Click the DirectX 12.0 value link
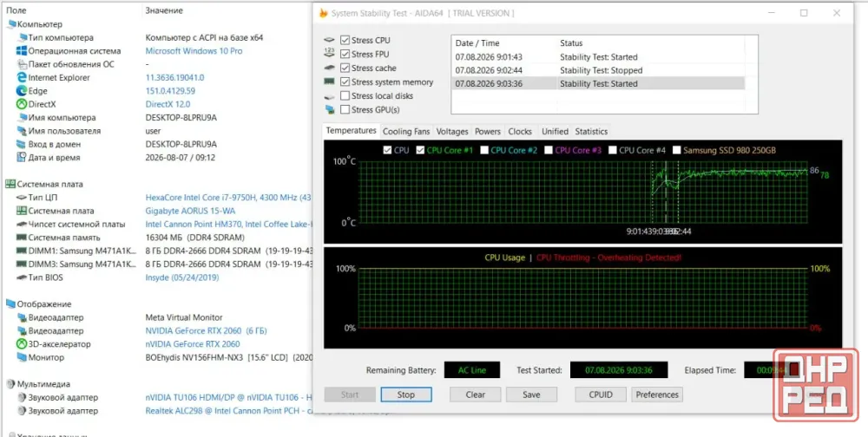The width and height of the screenshot is (868, 437). pos(168,104)
